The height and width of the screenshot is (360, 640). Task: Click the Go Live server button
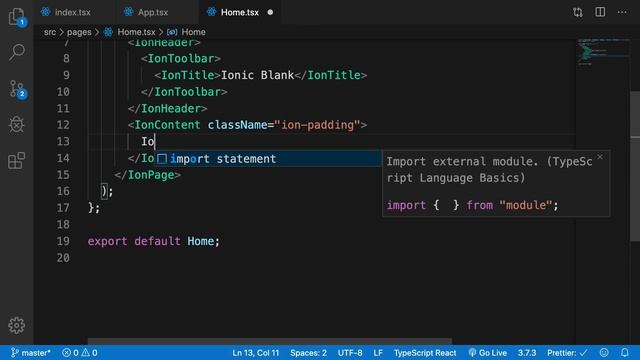tap(488, 353)
